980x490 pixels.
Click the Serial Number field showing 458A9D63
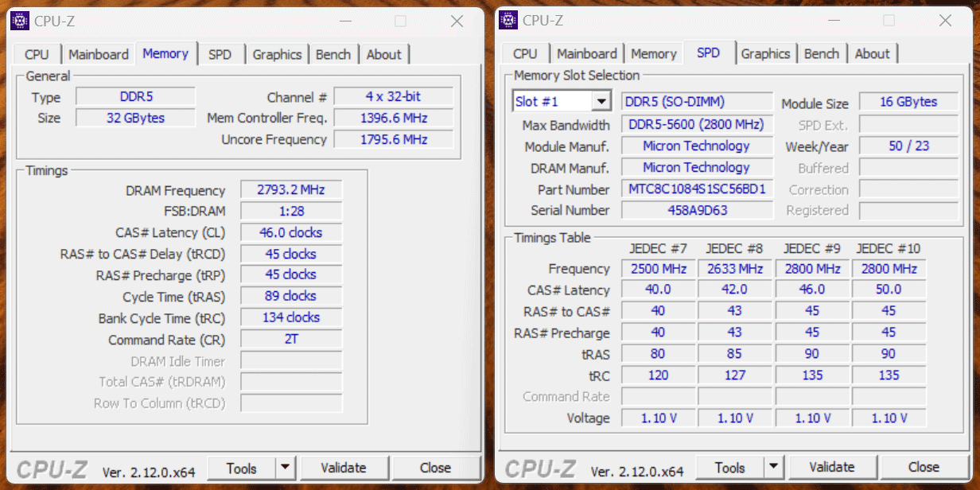click(x=697, y=210)
